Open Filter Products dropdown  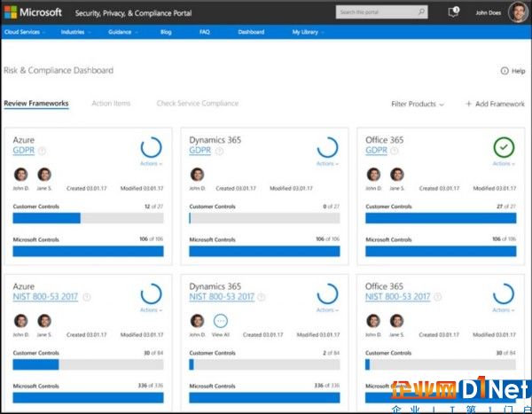418,104
